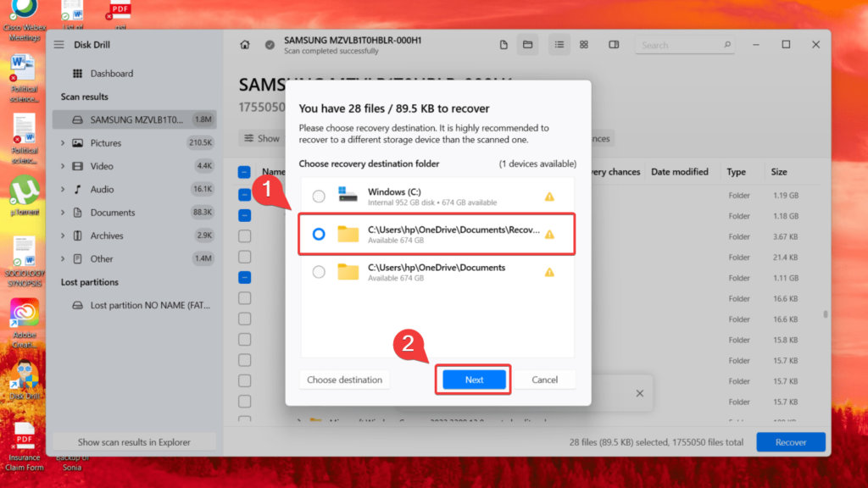The height and width of the screenshot is (488, 868).
Task: Select list view layout icon
Action: [559, 45]
